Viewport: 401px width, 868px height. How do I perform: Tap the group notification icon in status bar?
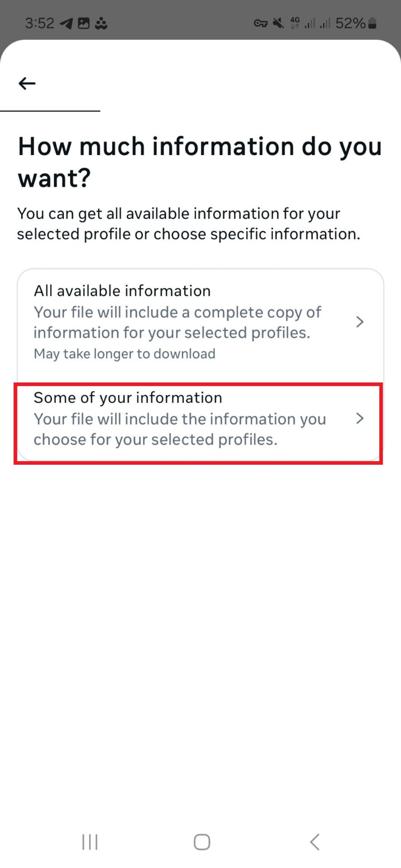(x=101, y=24)
